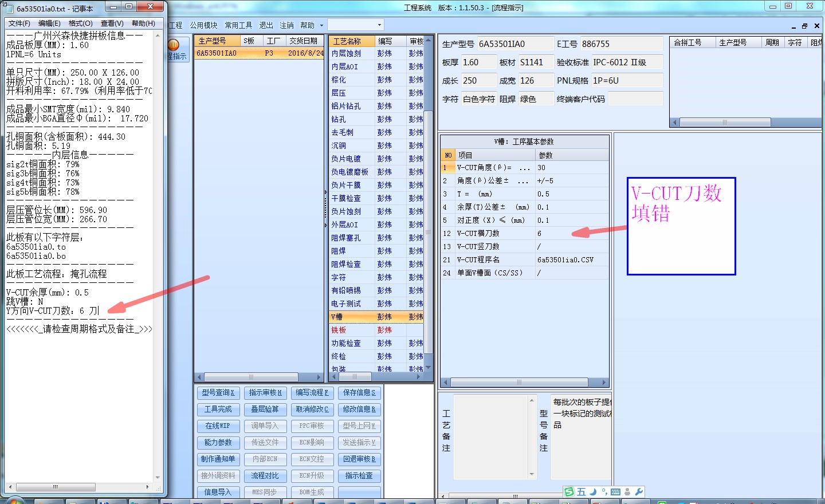Click the Notepad vertical scrollbar down arrow
The width and height of the screenshot is (825, 504).
tap(158, 477)
